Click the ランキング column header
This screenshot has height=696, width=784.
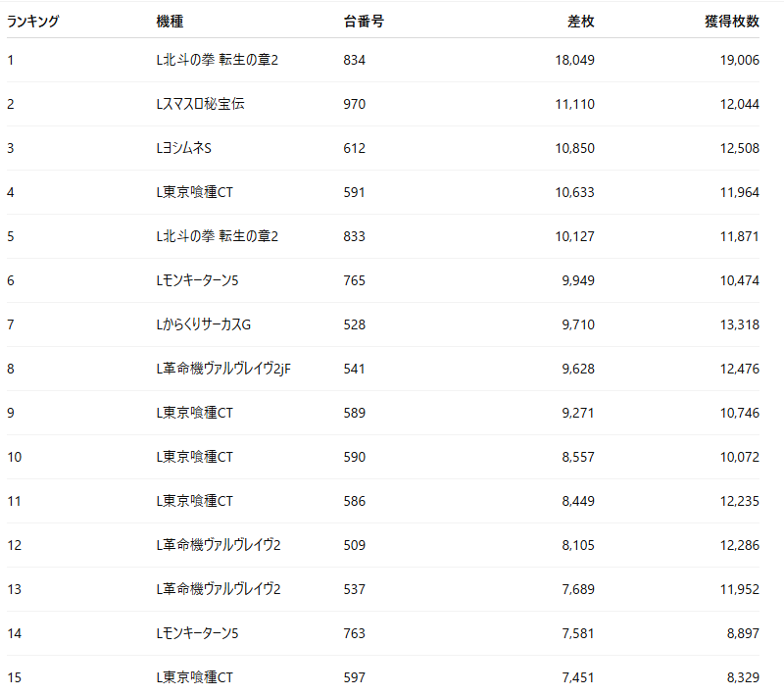[33, 21]
